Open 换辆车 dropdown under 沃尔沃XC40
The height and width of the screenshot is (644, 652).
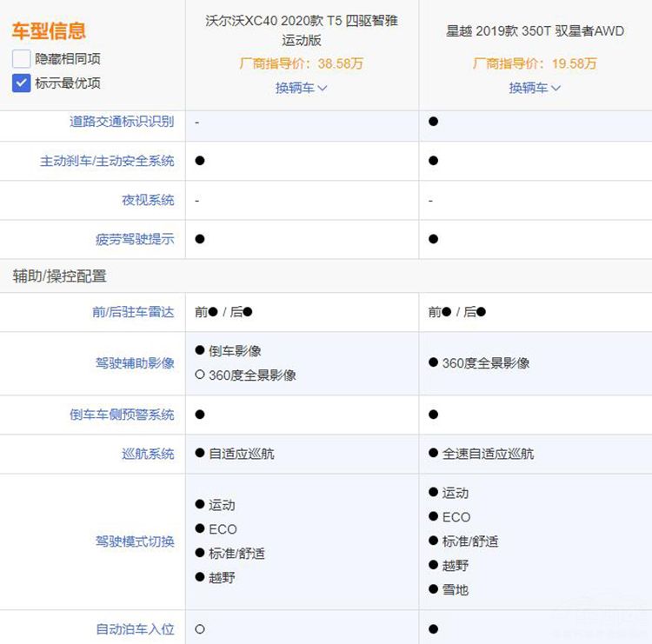pyautogui.click(x=301, y=88)
